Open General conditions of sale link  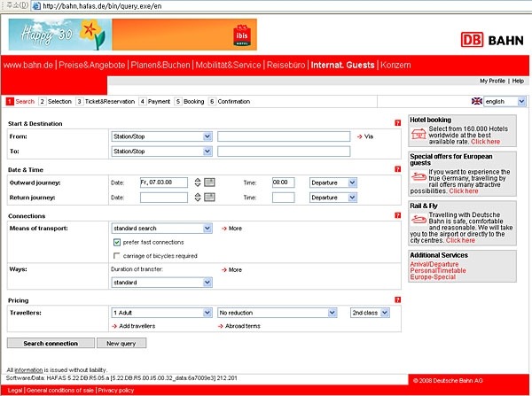coord(60,390)
